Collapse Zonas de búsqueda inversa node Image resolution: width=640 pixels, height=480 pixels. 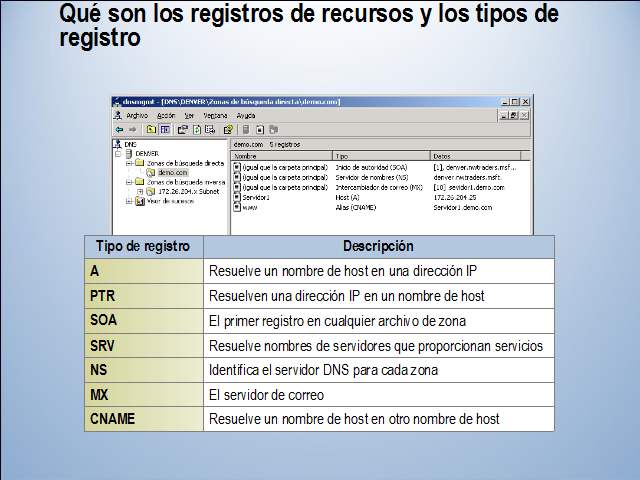(129, 182)
